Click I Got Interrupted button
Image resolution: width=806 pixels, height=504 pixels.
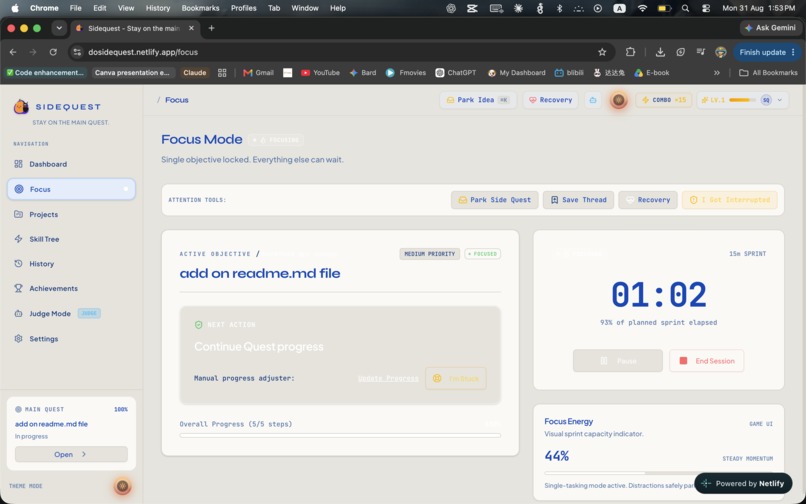[729, 200]
